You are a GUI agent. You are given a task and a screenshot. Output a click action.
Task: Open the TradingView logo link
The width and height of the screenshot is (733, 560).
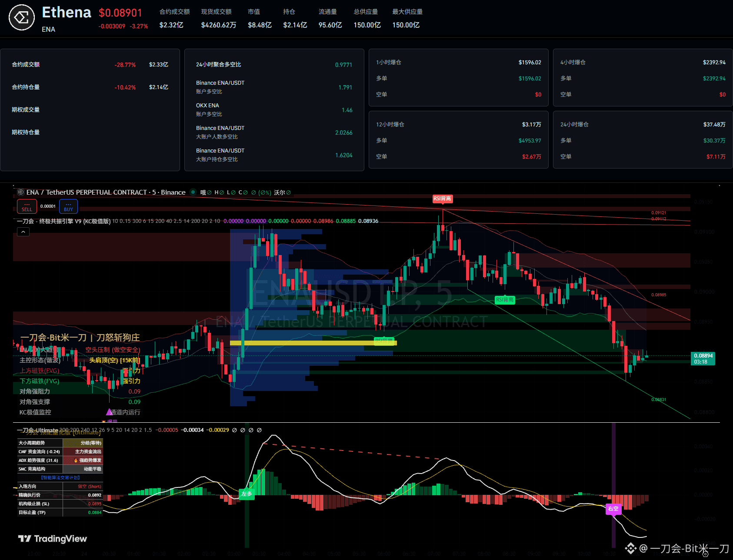53,539
